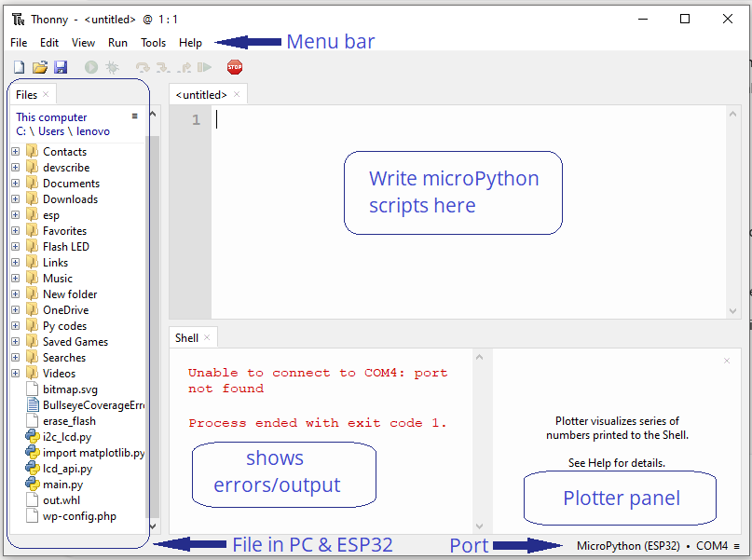Viewport: 752px width, 560px height.
Task: Open a file using the toolbar folder icon
Action: 40,66
